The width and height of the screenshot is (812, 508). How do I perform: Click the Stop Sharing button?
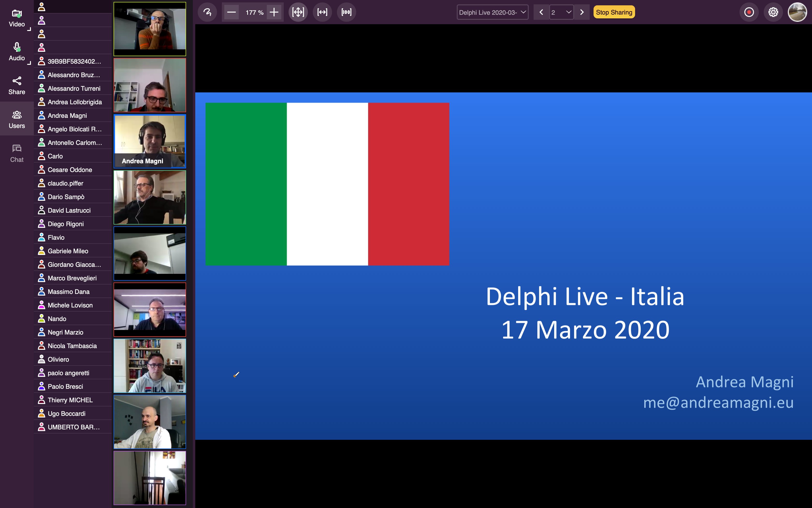click(614, 12)
